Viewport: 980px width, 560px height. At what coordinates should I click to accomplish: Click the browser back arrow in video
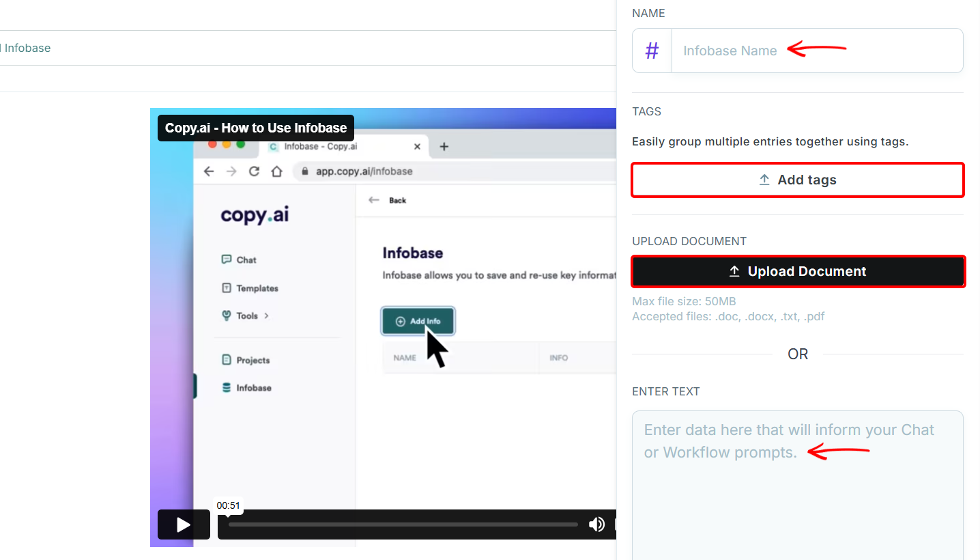coord(209,171)
